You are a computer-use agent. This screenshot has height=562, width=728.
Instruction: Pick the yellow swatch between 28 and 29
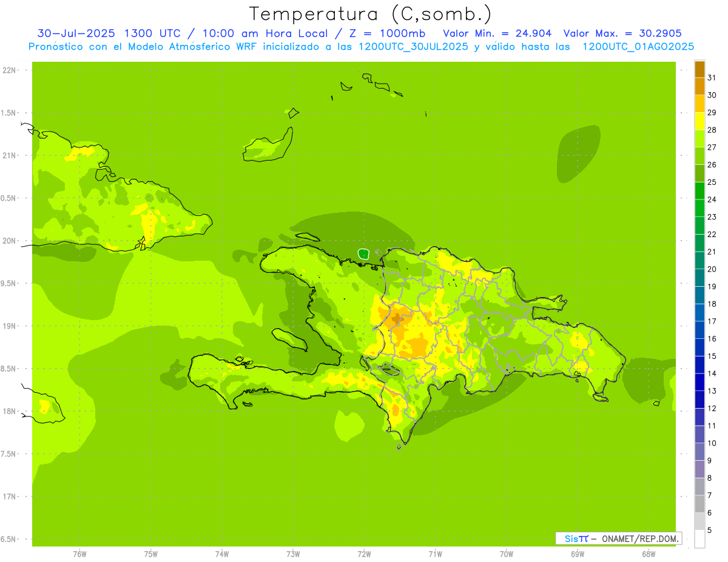(699, 122)
